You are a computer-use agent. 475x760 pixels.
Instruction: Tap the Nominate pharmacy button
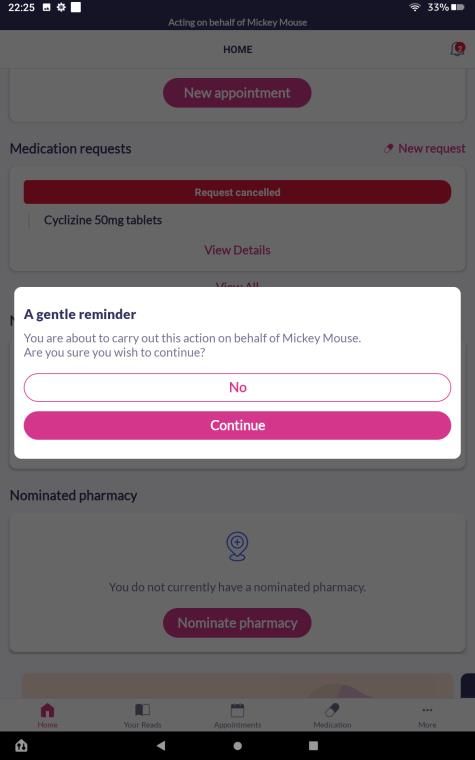pos(237,623)
